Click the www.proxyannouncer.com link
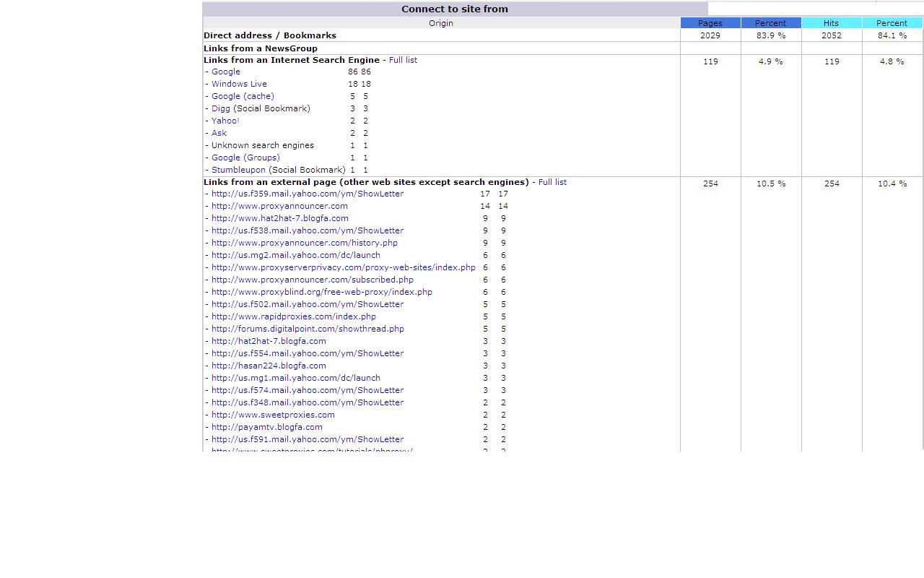 [279, 206]
